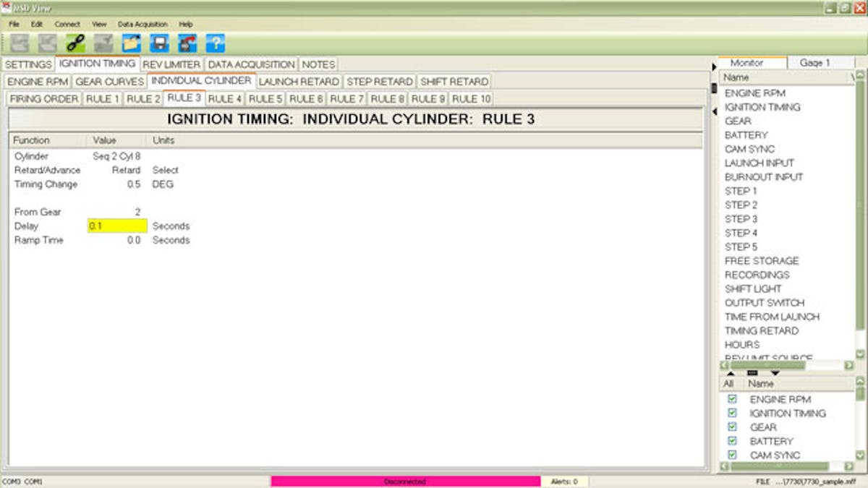Screen dimensions: 868x488
Task: Select SHIFT LIGHT in the monitor list
Action: pos(753,288)
